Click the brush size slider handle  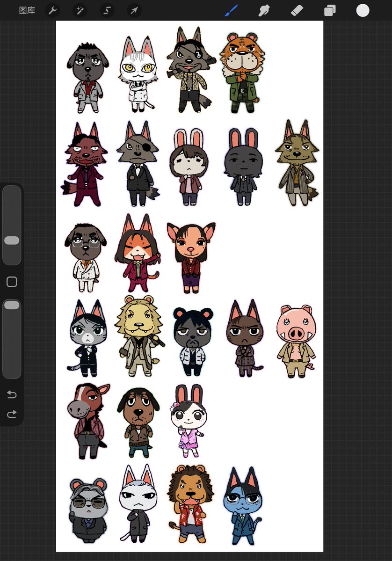[x=12, y=240]
